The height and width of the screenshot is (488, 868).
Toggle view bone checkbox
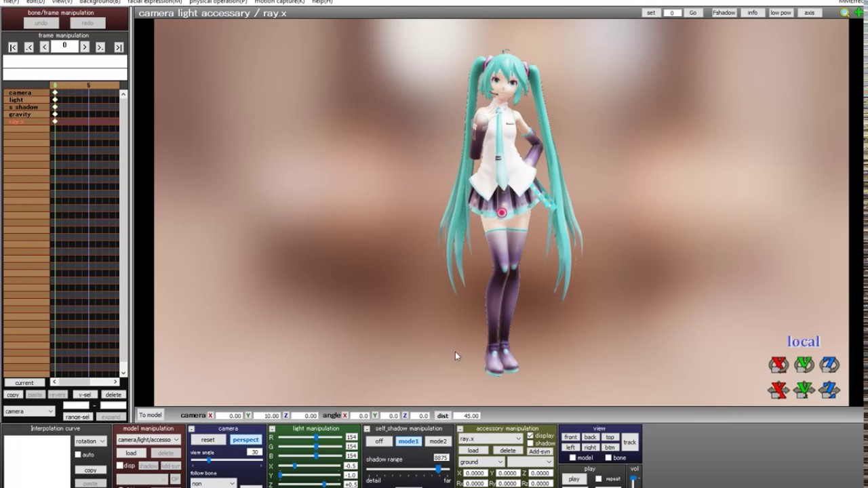pos(608,458)
